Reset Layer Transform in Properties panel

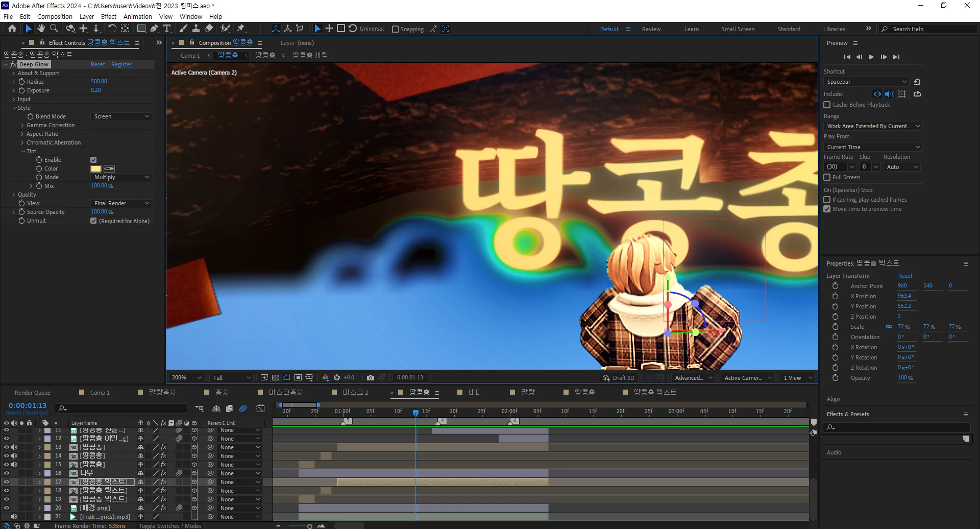[x=905, y=276]
